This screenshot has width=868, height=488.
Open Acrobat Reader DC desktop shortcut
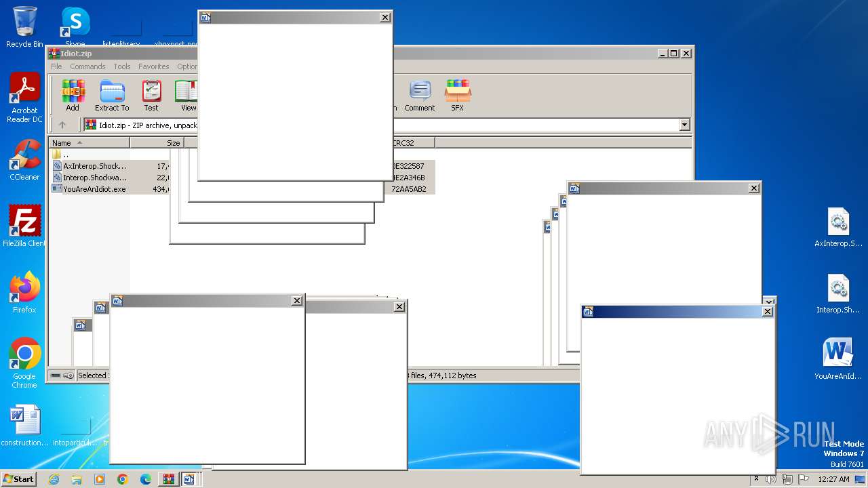24,98
